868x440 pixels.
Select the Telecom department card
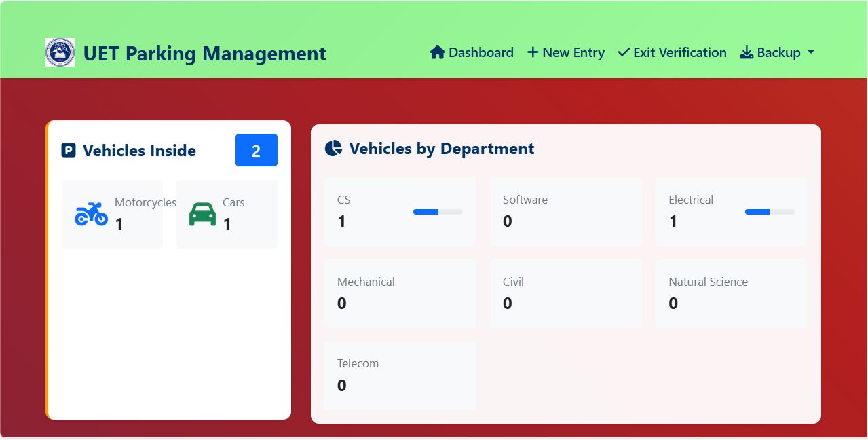[400, 375]
